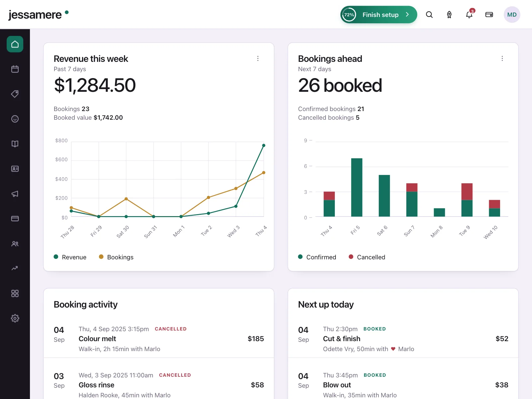Screen dimensions: 532x399
Task: Click the rocket icon in header
Action: (449, 15)
